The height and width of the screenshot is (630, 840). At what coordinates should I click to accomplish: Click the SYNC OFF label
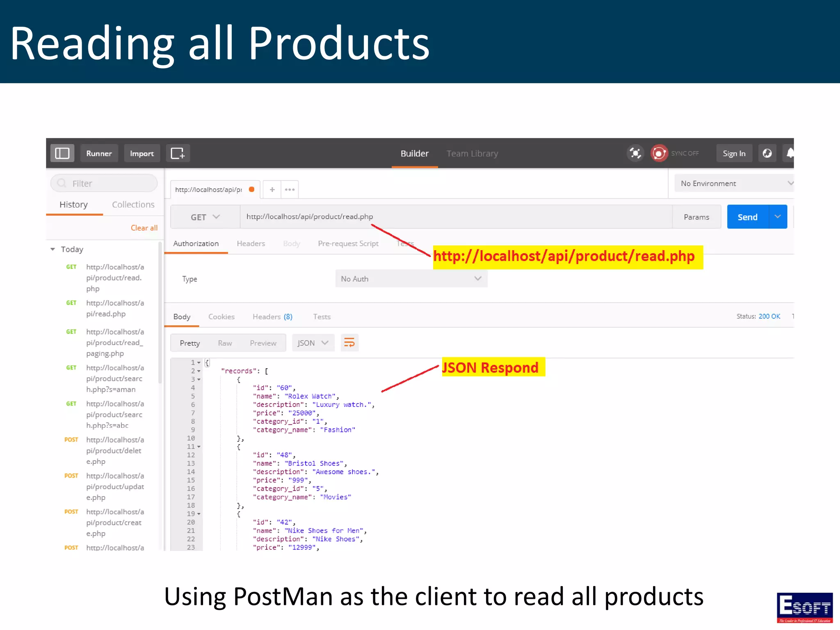coord(685,153)
